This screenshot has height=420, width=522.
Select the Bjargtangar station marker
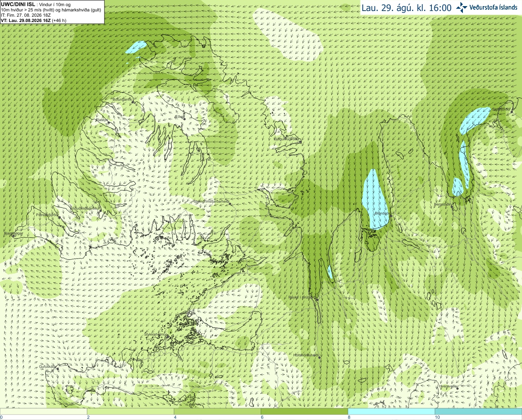pyautogui.click(x=13, y=235)
